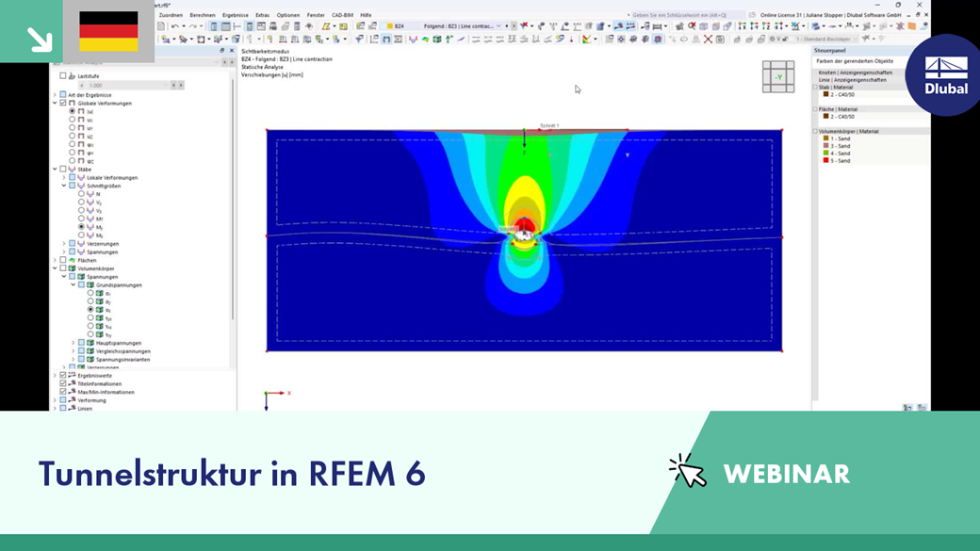Check the Volumenkörper checkbox
The width and height of the screenshot is (980, 551).
click(63, 268)
